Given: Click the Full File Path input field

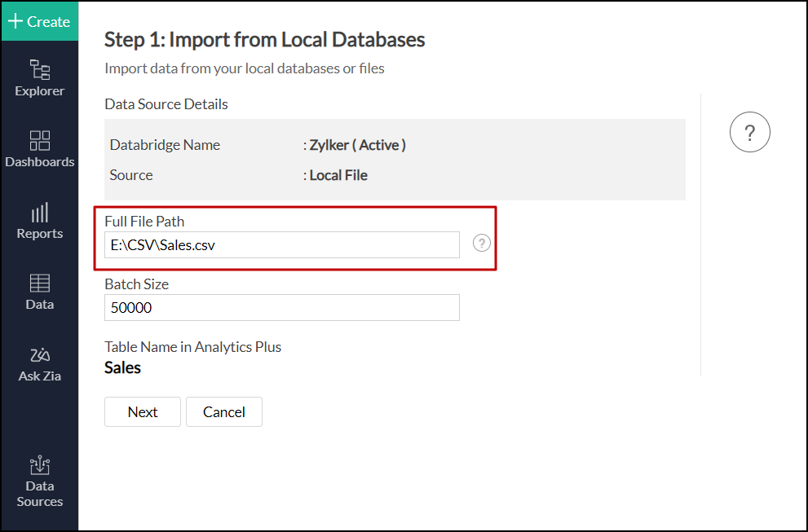Looking at the screenshot, I should tap(281, 244).
